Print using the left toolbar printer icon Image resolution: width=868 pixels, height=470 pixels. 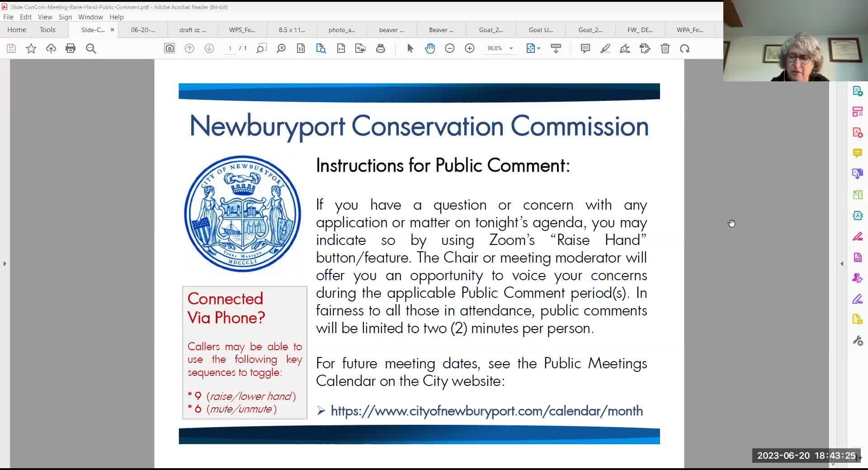pos(71,48)
